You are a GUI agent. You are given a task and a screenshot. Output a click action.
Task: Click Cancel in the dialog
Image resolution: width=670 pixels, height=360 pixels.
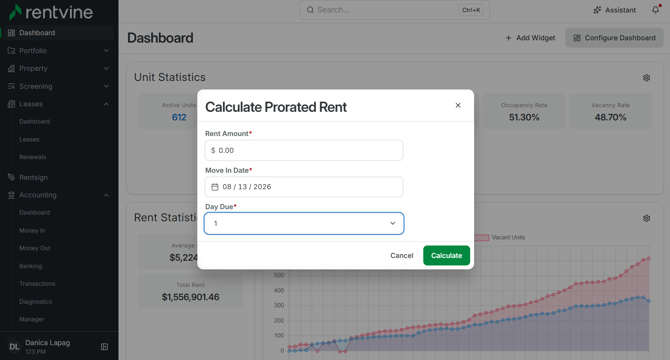pyautogui.click(x=402, y=255)
